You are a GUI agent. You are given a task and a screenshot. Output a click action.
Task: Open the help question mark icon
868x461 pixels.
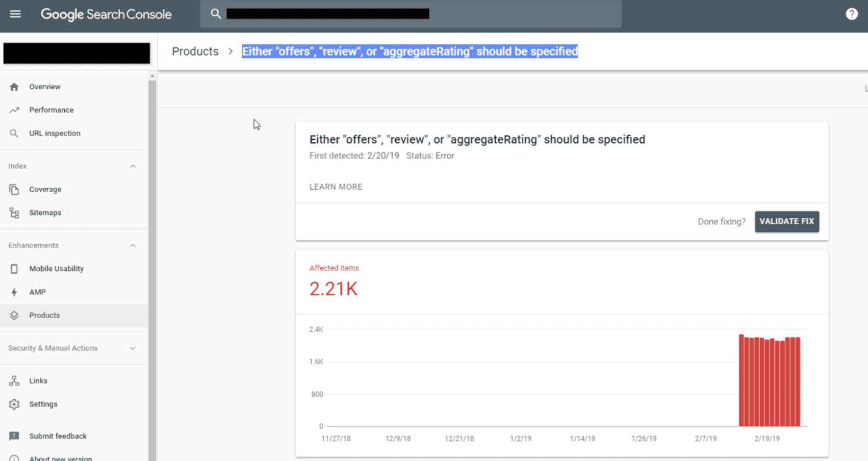pos(852,14)
